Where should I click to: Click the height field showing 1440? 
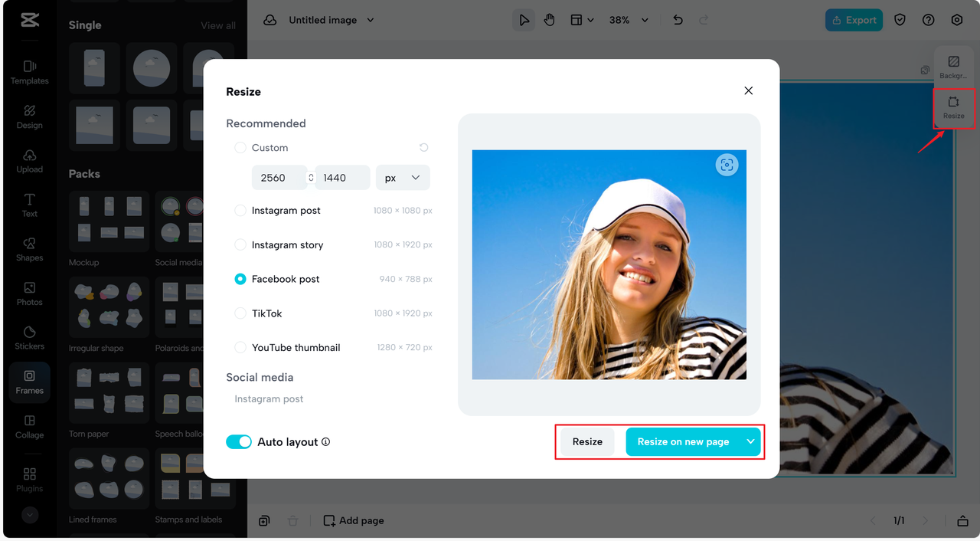pos(342,178)
